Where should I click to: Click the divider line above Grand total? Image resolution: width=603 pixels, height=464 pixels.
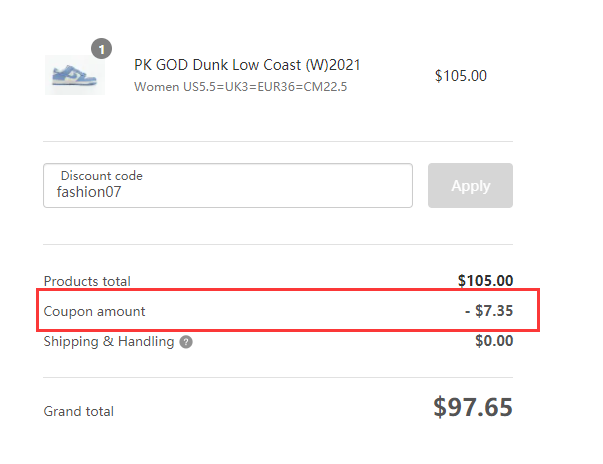pos(278,378)
